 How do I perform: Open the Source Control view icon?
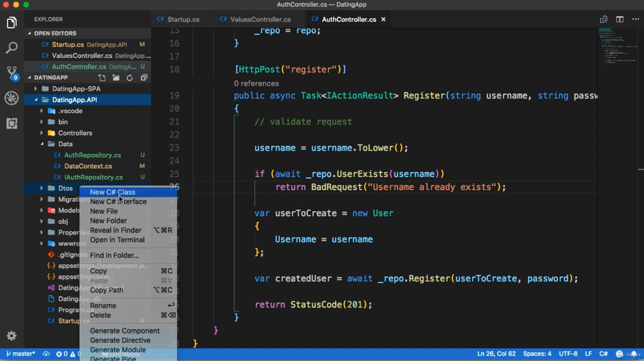click(12, 73)
